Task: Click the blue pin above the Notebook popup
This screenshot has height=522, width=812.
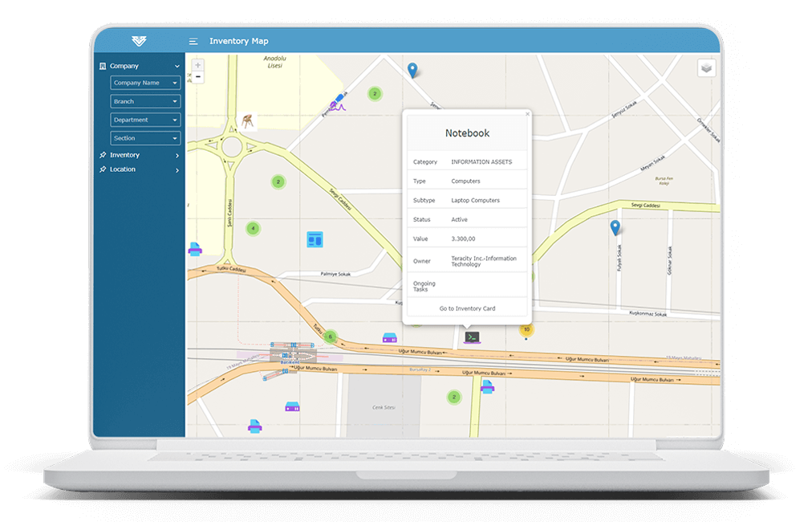Action: [412, 70]
